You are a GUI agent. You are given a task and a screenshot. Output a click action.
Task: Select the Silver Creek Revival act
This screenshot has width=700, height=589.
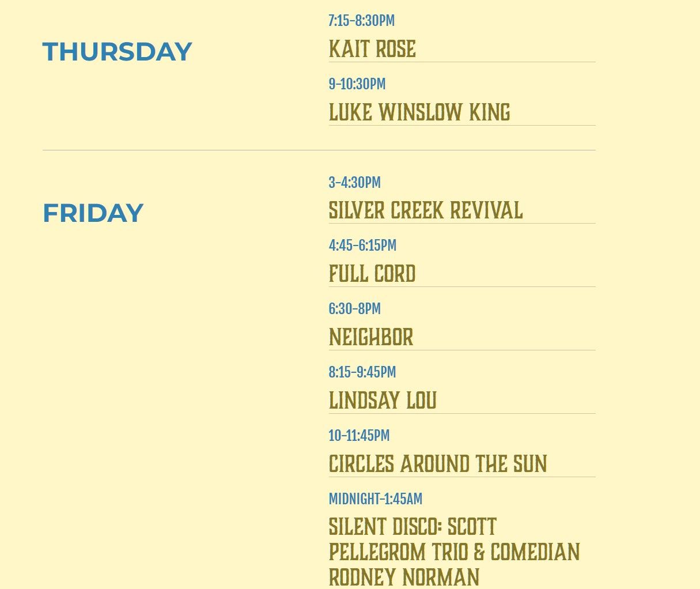425,211
